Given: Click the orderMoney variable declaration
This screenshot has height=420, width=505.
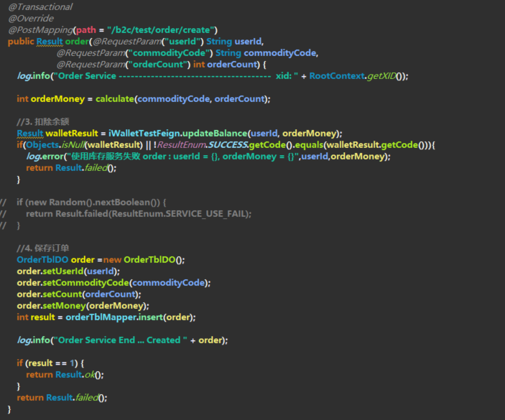Looking at the screenshot, I should tap(57, 99).
